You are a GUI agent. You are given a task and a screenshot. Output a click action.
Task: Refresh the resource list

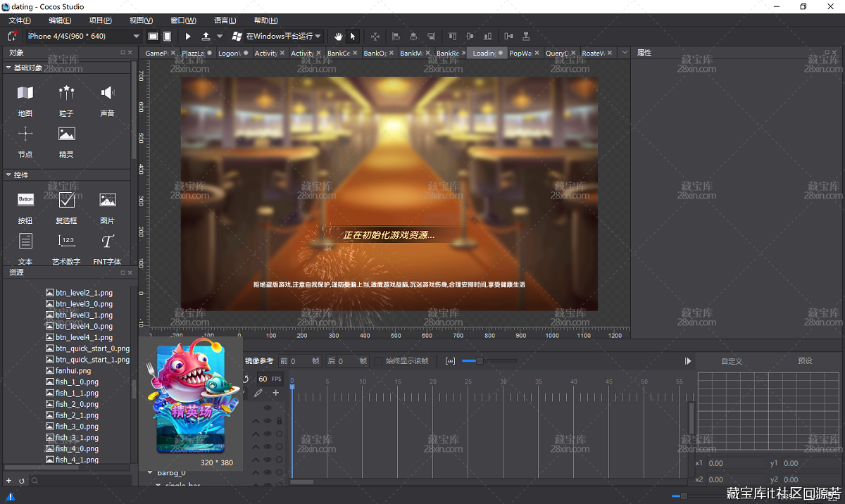tap(22, 481)
